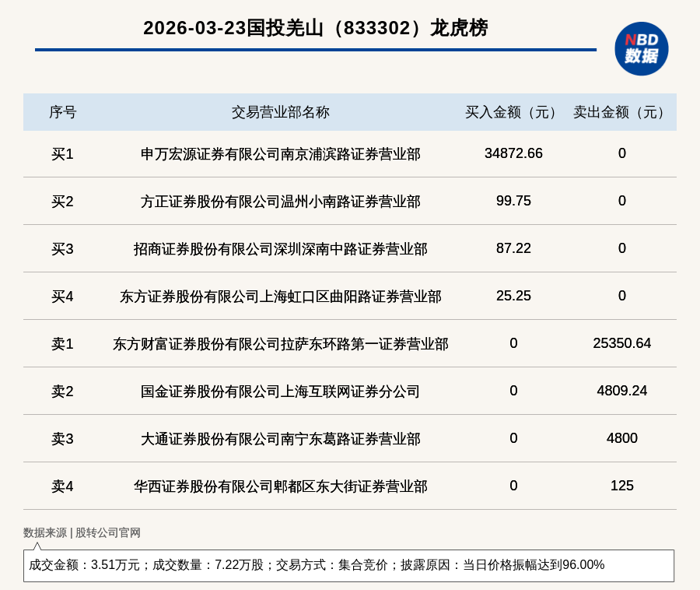This screenshot has width=700, height=590.
Task: Select the 交易营业部名称 column header
Action: click(280, 112)
